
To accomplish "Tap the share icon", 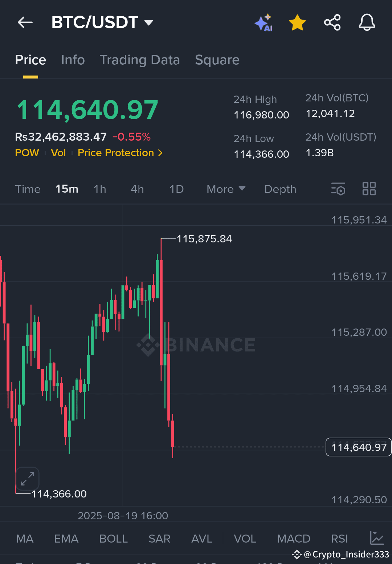I will [332, 23].
